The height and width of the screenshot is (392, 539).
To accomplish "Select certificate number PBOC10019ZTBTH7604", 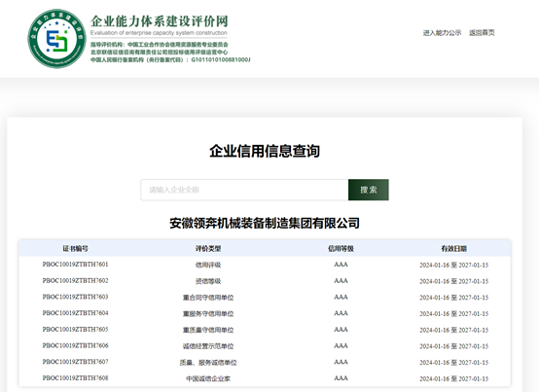I will pos(75,313).
